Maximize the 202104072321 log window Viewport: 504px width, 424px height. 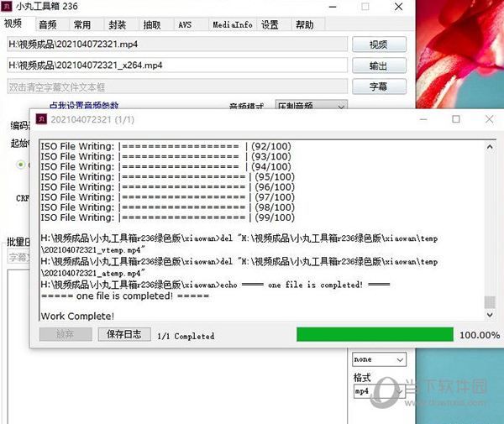tap(456, 119)
